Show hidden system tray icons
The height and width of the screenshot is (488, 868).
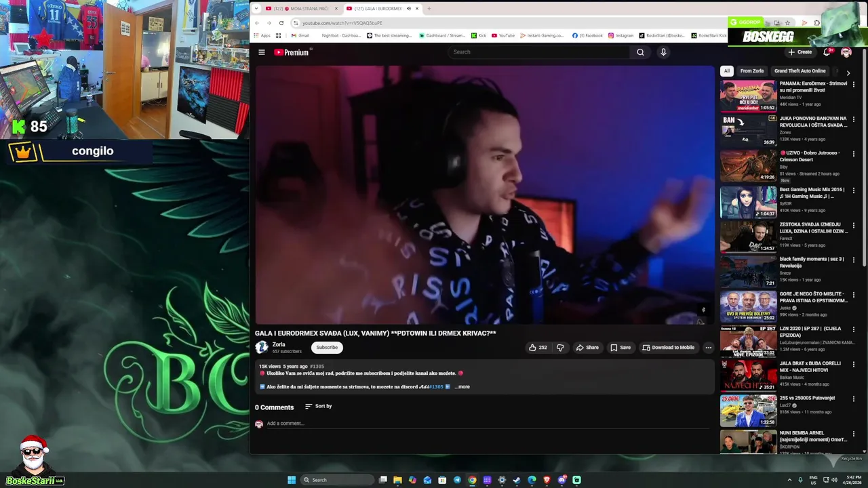789,480
